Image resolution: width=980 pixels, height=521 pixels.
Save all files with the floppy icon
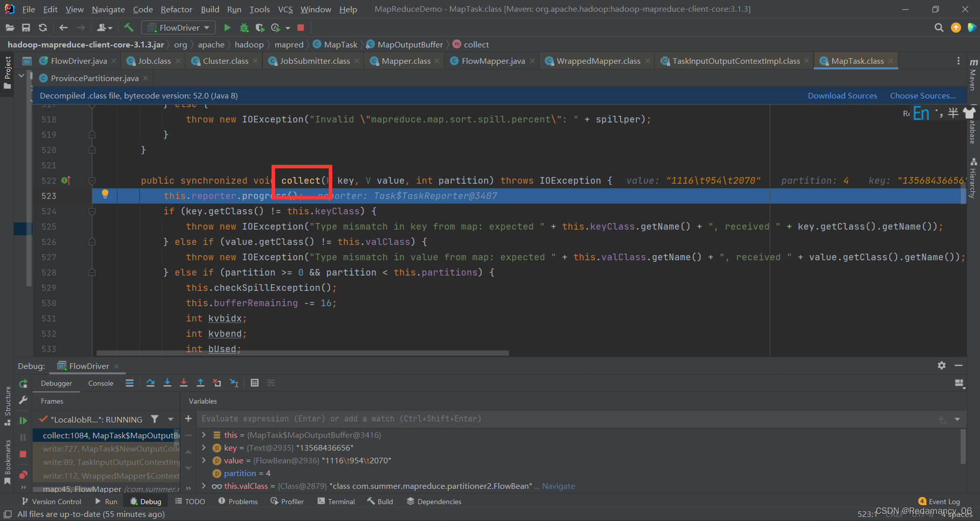pos(26,28)
